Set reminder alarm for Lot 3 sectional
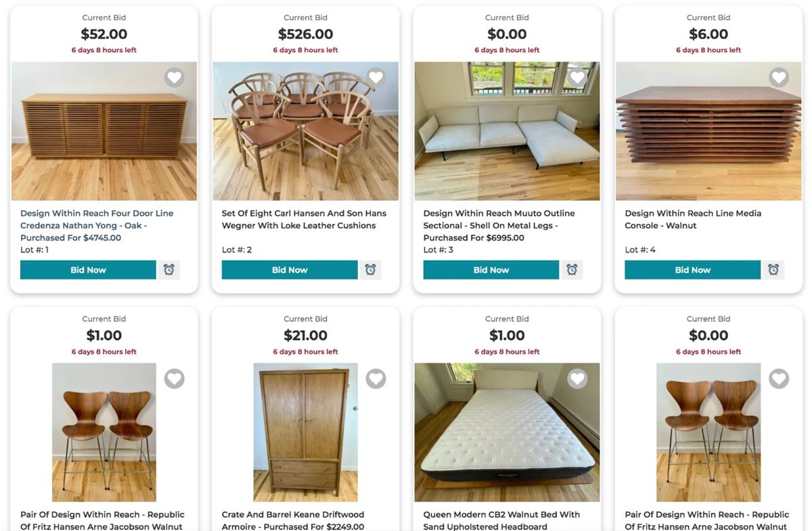This screenshot has width=812, height=531. [x=572, y=270]
